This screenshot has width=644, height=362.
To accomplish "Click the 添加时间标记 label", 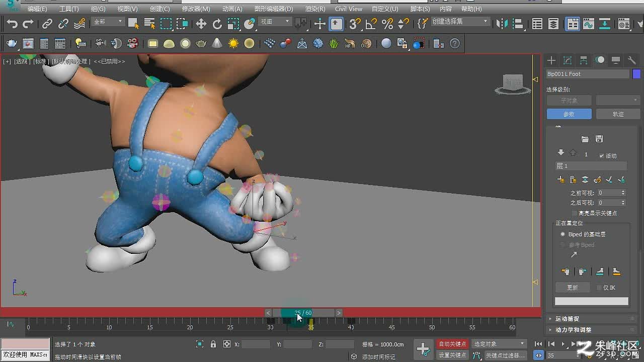I will point(378,357).
